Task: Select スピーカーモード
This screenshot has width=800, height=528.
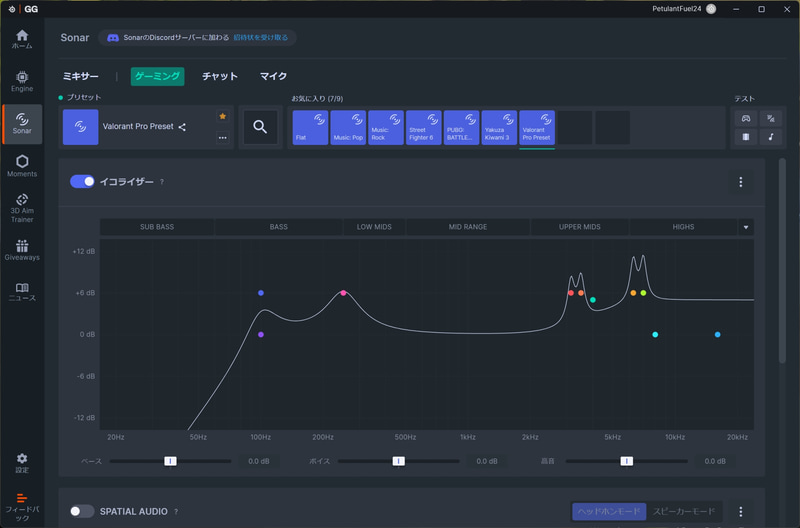Action: click(x=684, y=511)
